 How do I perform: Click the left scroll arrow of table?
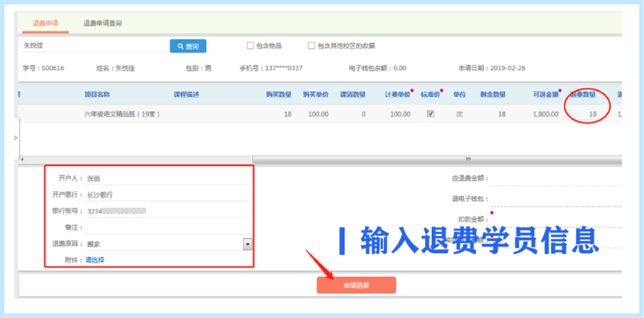click(22, 160)
